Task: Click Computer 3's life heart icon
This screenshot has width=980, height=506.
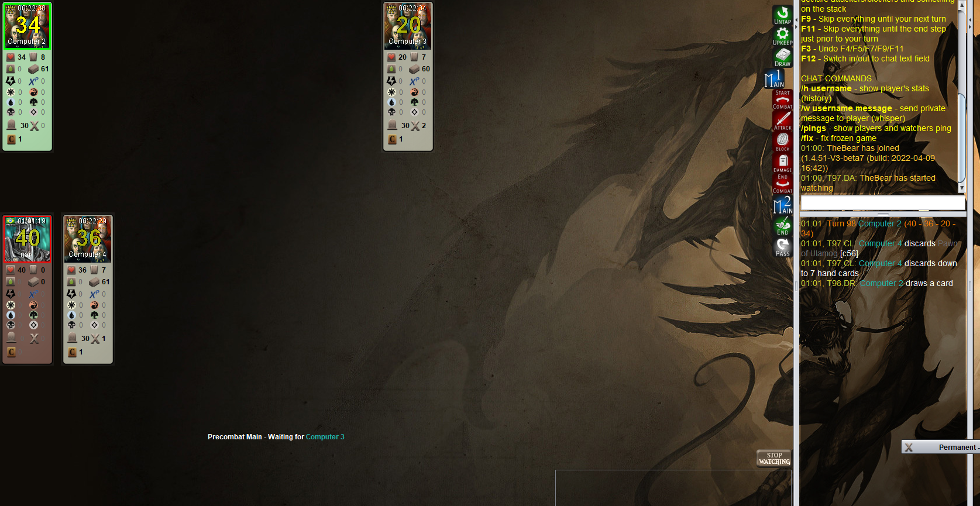Action: 391,57
